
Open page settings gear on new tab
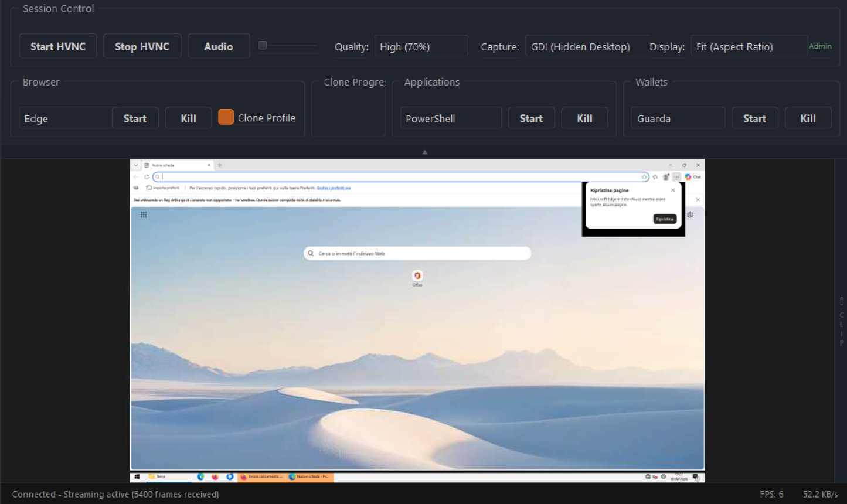click(x=690, y=214)
